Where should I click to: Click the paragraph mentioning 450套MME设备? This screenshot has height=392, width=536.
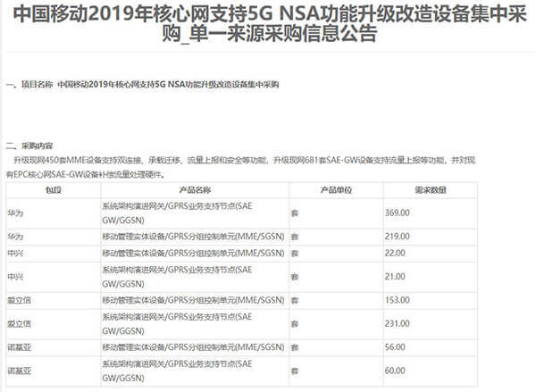(240, 167)
